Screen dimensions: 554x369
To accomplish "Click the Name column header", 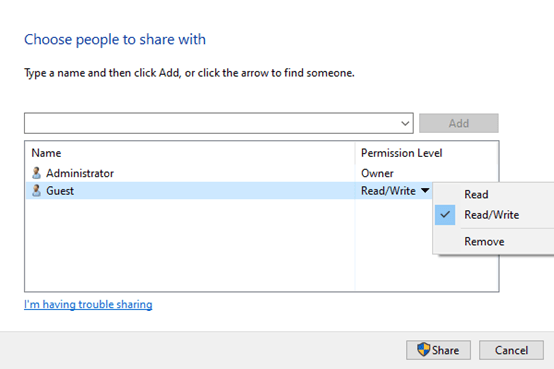I will click(x=46, y=153).
